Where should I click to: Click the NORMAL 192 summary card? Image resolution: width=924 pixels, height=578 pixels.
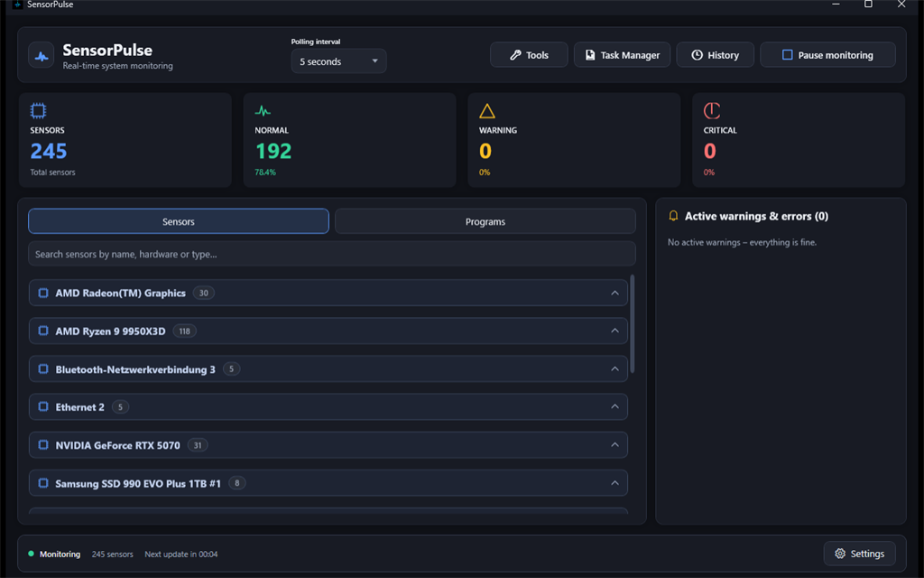click(349, 140)
